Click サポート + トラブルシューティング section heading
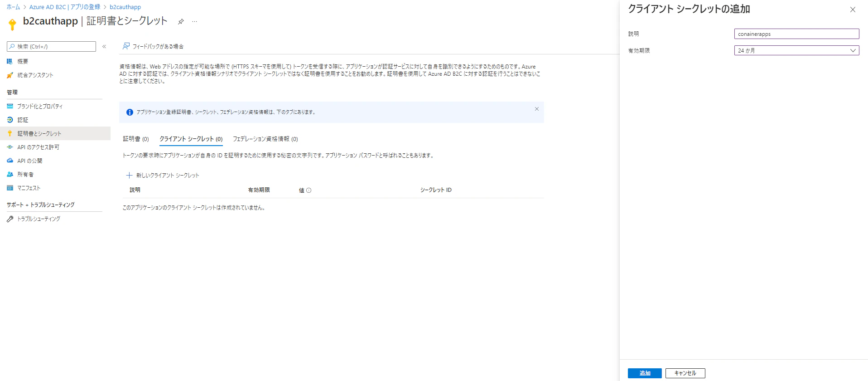 (41, 205)
